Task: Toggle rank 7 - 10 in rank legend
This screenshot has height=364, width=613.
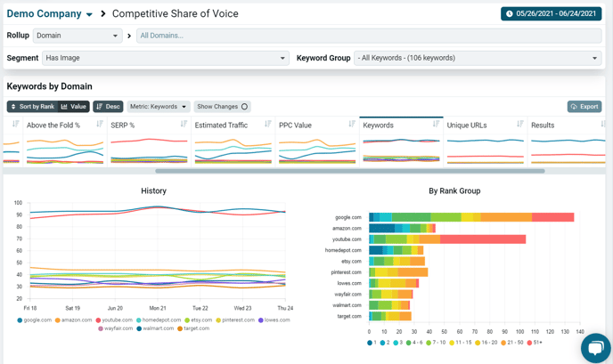Action: pyautogui.click(x=436, y=343)
